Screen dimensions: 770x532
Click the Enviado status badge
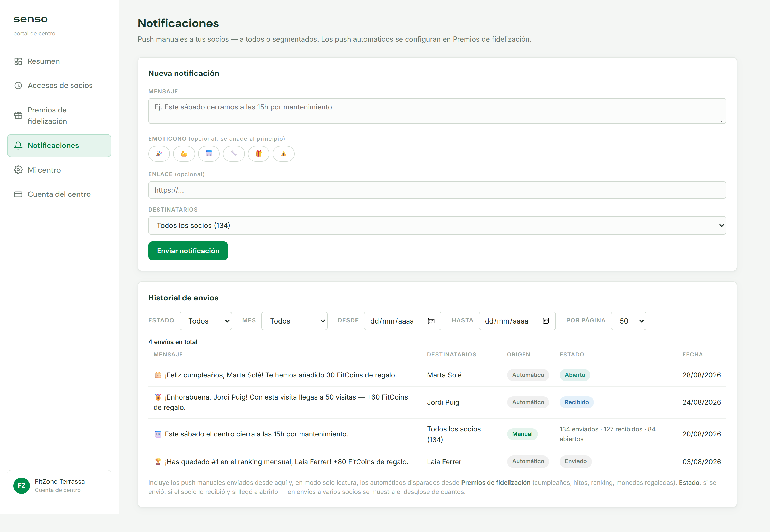point(575,461)
